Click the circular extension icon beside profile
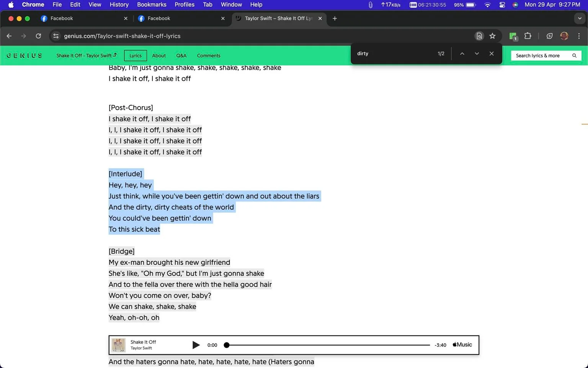This screenshot has width=588, height=368. click(x=549, y=36)
